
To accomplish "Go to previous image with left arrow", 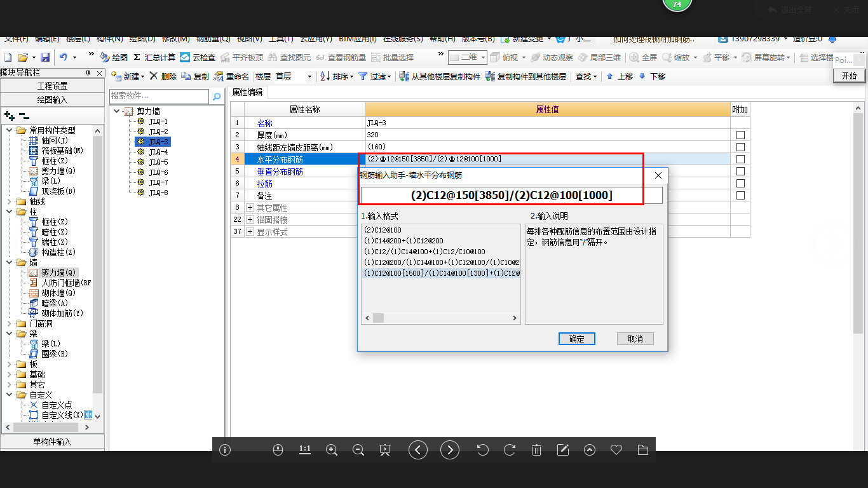I will (x=417, y=450).
